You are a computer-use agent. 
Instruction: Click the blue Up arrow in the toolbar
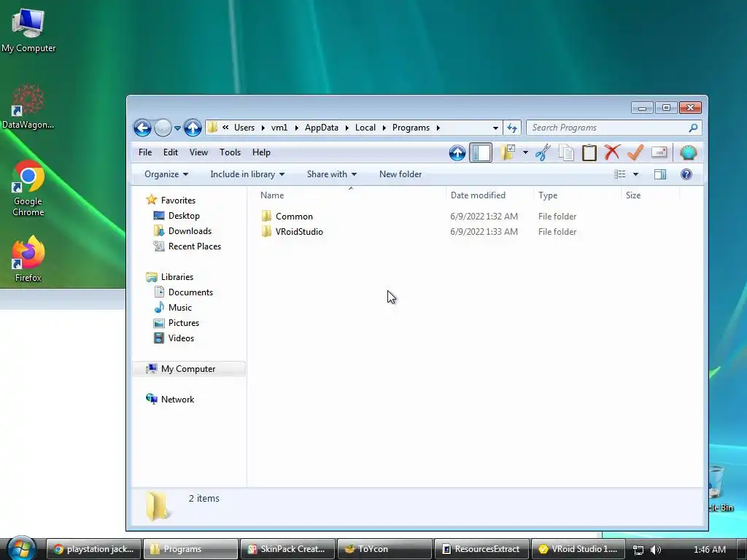(457, 153)
